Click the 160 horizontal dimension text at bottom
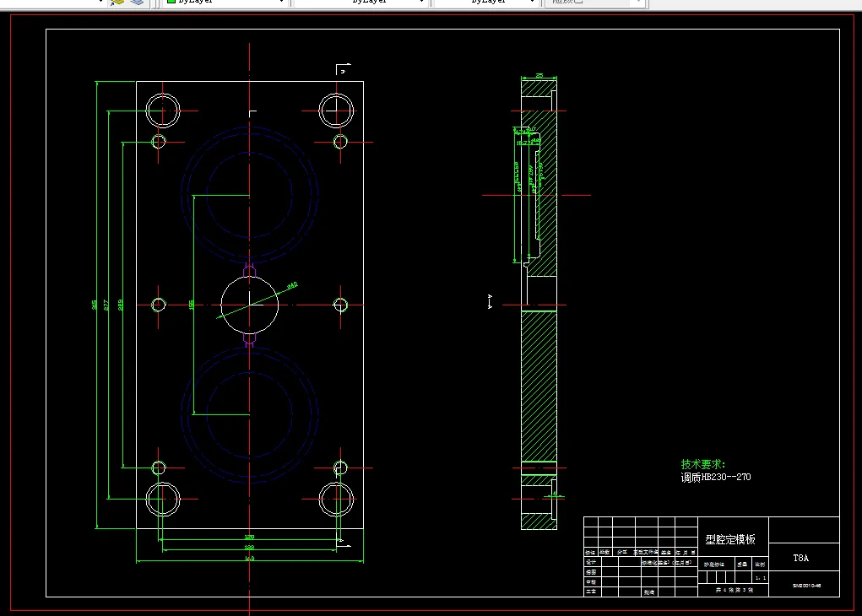Image resolution: width=862 pixels, height=616 pixels. [250, 559]
